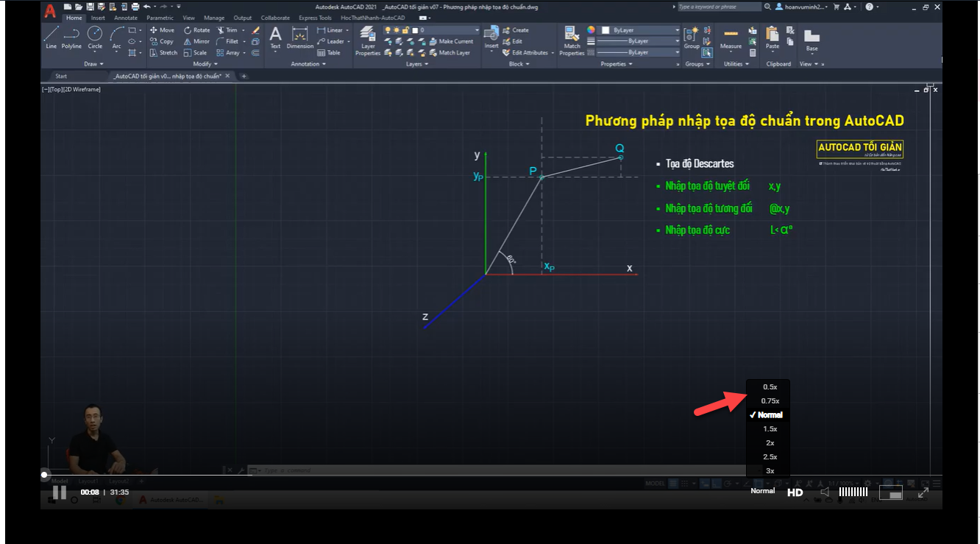Set playback speed to 0.5x
Image resolution: width=980 pixels, height=544 pixels.
pyautogui.click(x=770, y=386)
